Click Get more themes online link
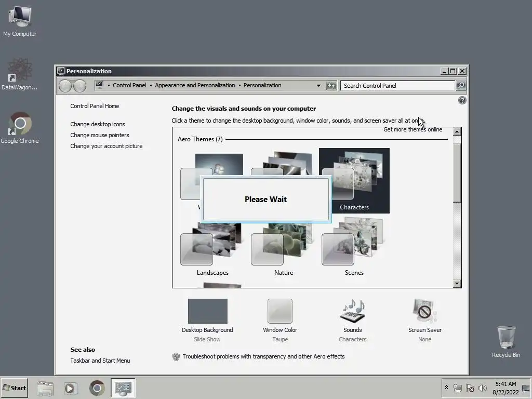 point(413,129)
